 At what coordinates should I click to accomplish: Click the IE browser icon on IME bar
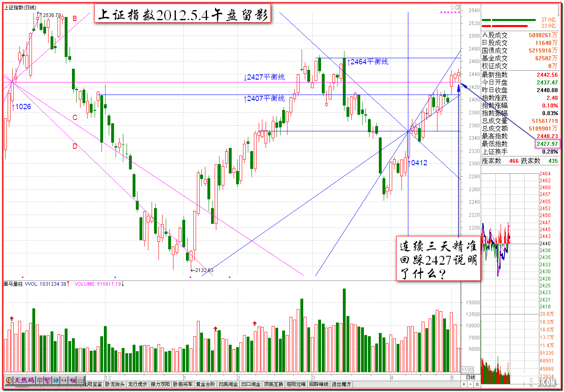[x=56, y=380]
